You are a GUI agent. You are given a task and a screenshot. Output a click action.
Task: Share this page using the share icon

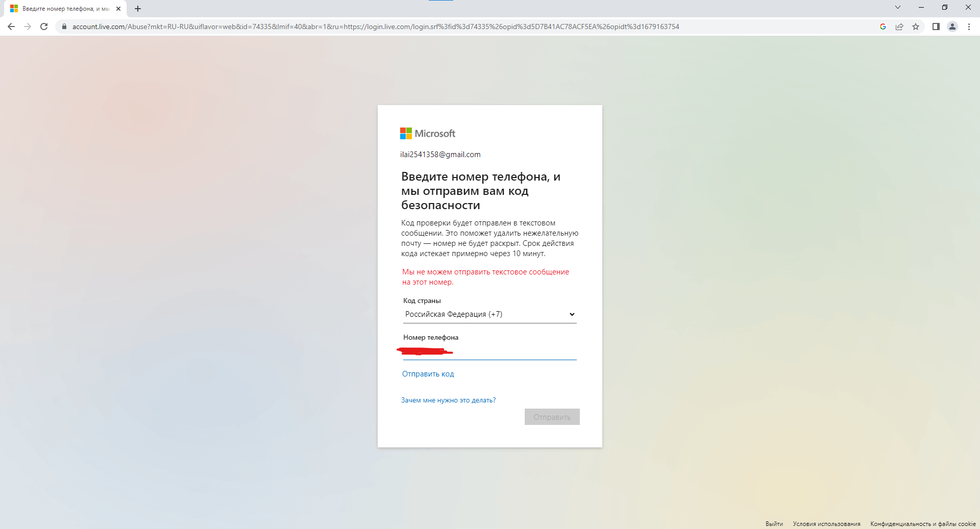[899, 27]
